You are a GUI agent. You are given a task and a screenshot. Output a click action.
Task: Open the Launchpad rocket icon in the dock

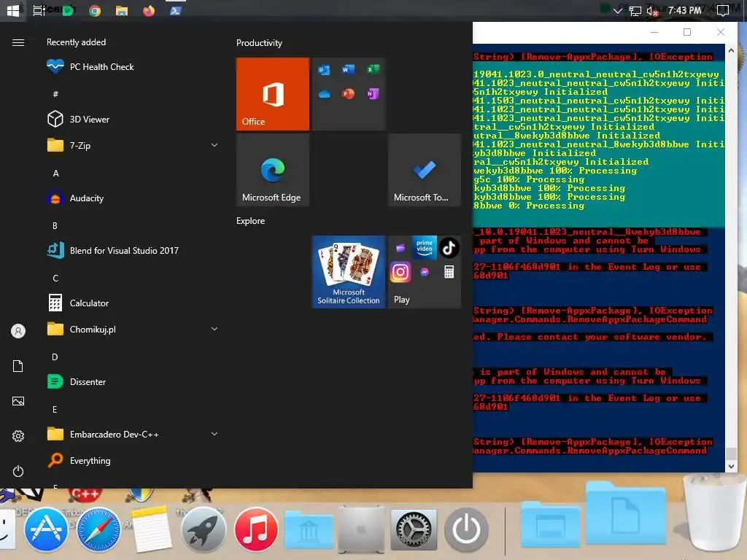pos(204,529)
